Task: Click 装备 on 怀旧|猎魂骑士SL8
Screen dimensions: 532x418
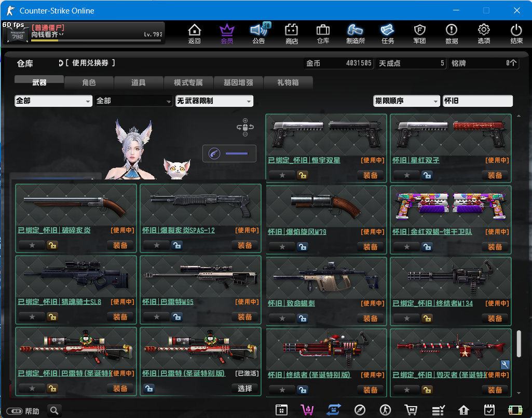Action: point(120,317)
